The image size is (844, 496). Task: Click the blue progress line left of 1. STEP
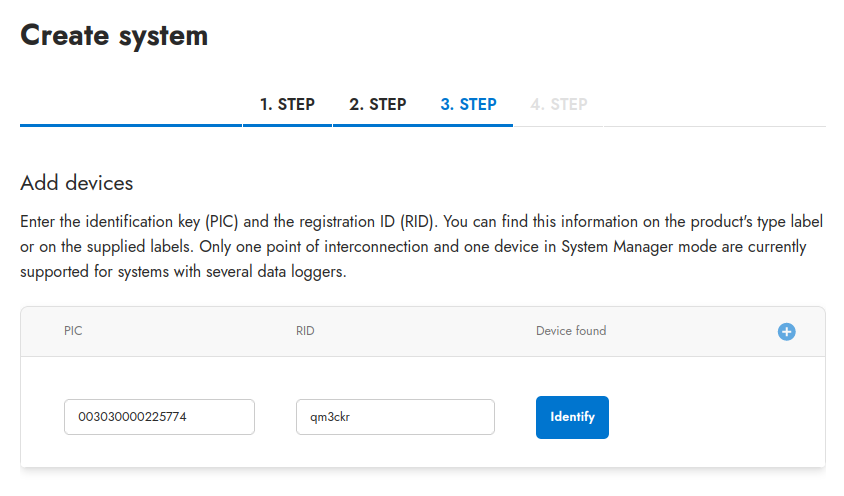[x=130, y=125]
